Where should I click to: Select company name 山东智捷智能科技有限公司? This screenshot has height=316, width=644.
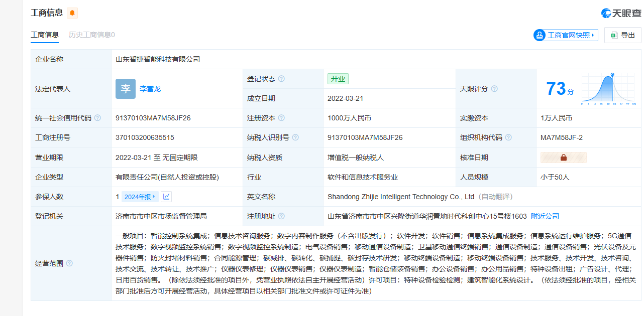pyautogui.click(x=158, y=59)
